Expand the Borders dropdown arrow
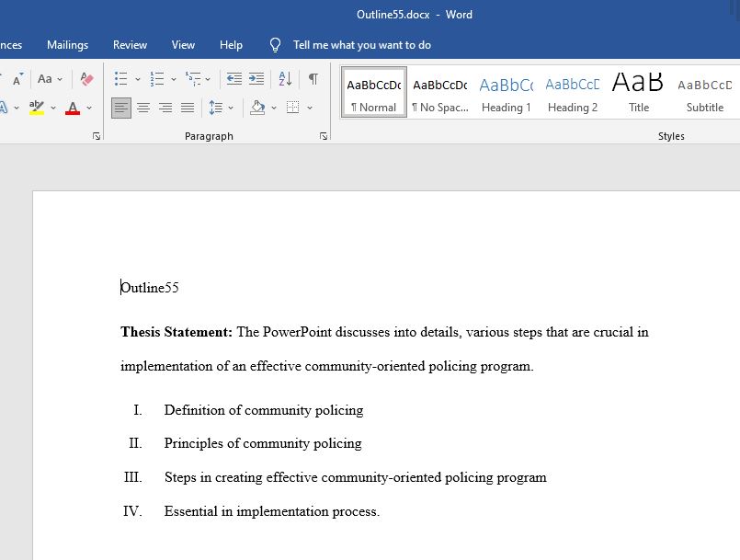740x560 pixels. (310, 109)
